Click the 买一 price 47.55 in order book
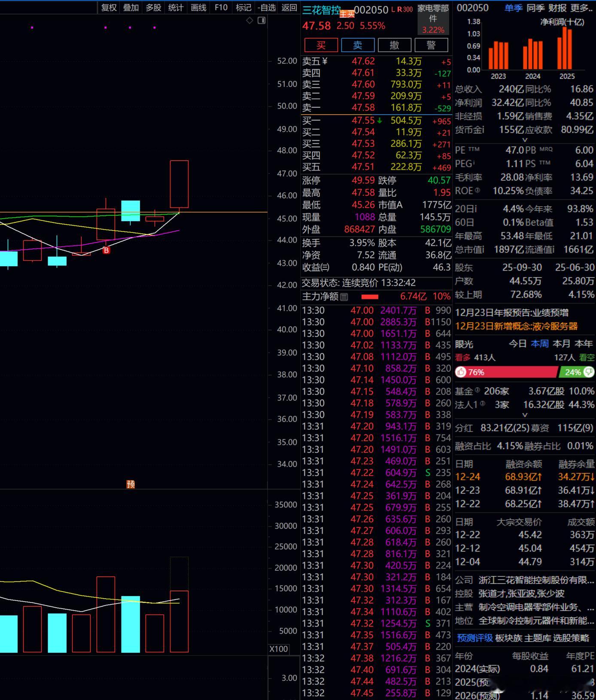The image size is (596, 700). [363, 121]
